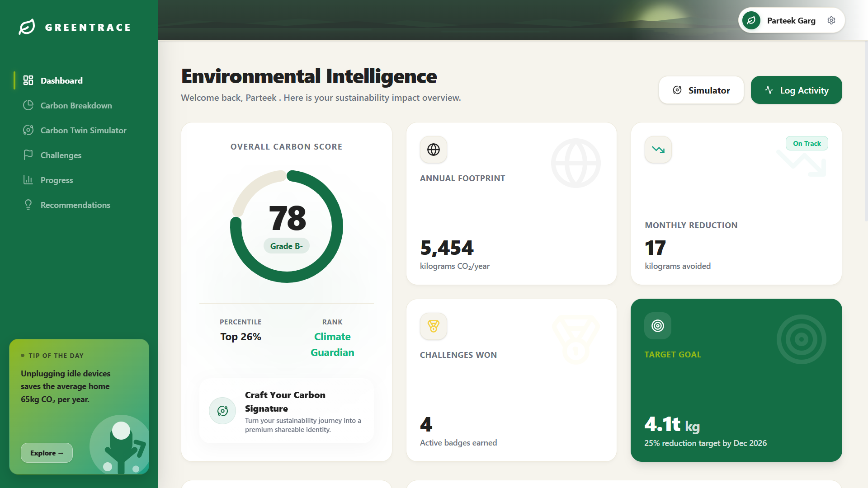Click the score value 78
The image size is (868, 488).
coord(287,218)
